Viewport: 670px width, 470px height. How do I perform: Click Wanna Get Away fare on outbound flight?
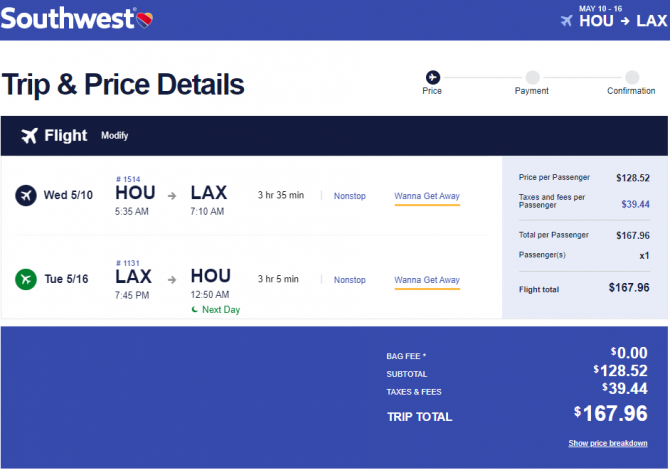click(x=427, y=196)
